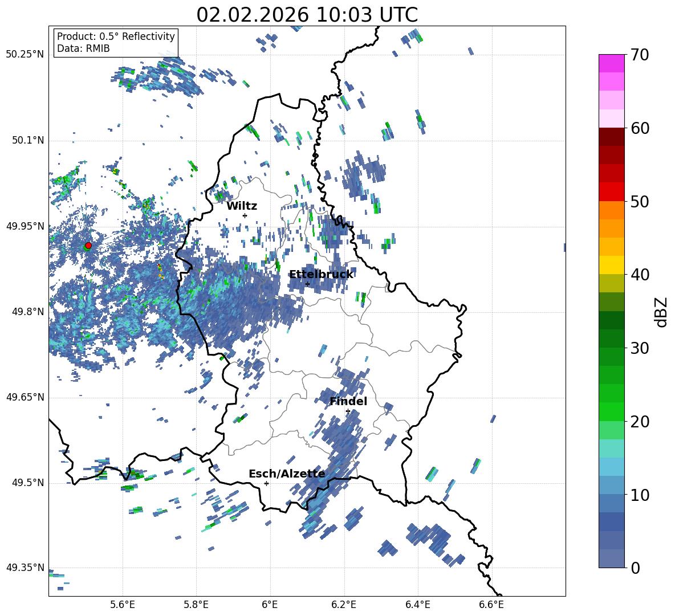The image size is (675, 616).
Task: Click the Wiltz city label
Action: (242, 206)
